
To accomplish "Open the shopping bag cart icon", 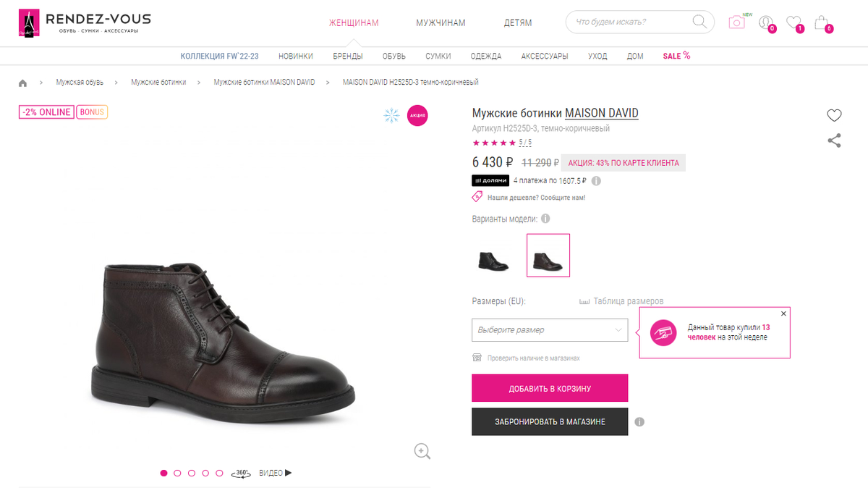I will point(821,22).
